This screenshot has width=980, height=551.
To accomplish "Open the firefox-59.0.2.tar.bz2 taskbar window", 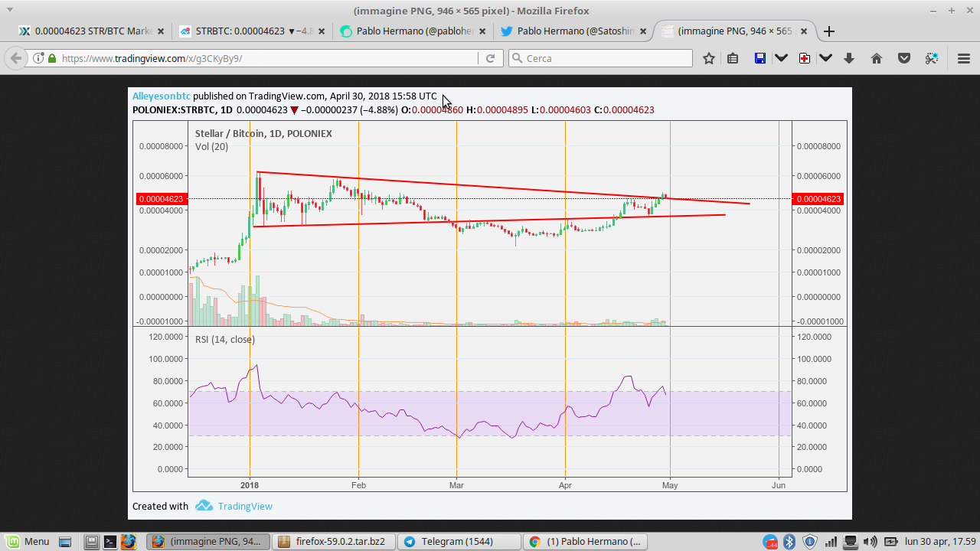I will [334, 541].
